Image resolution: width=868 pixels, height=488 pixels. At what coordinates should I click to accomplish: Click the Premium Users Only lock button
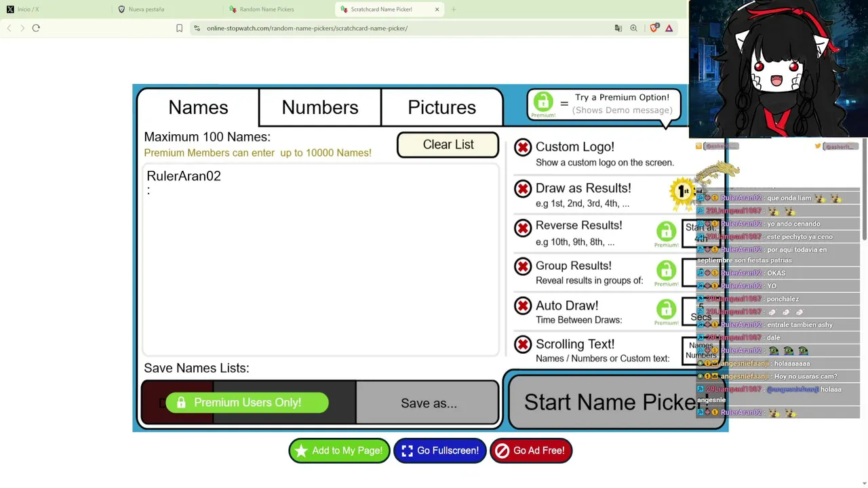(x=247, y=403)
